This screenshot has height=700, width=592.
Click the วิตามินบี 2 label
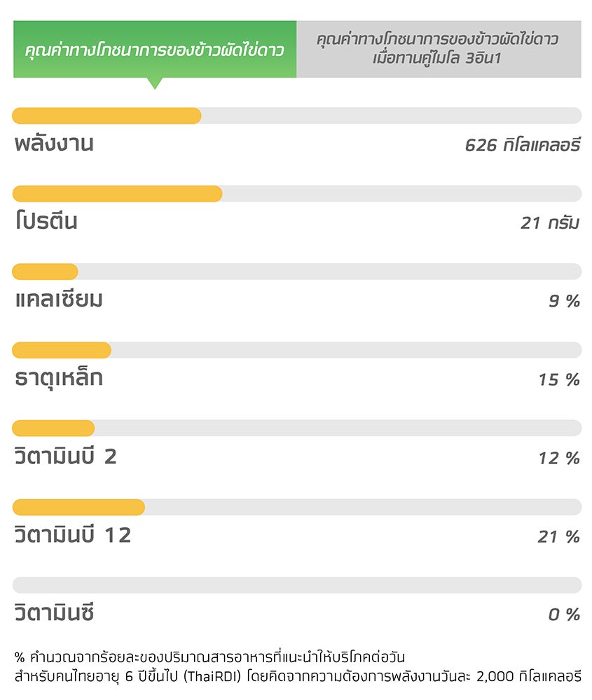click(x=66, y=456)
